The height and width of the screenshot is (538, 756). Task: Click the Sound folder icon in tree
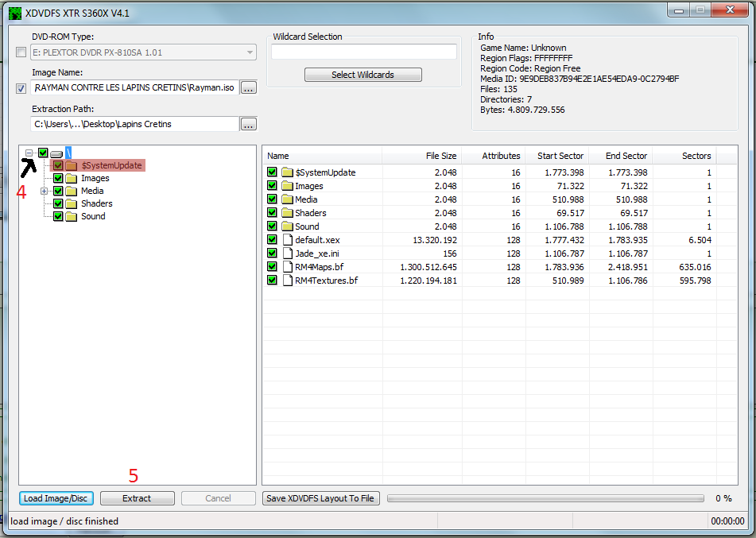tap(72, 216)
